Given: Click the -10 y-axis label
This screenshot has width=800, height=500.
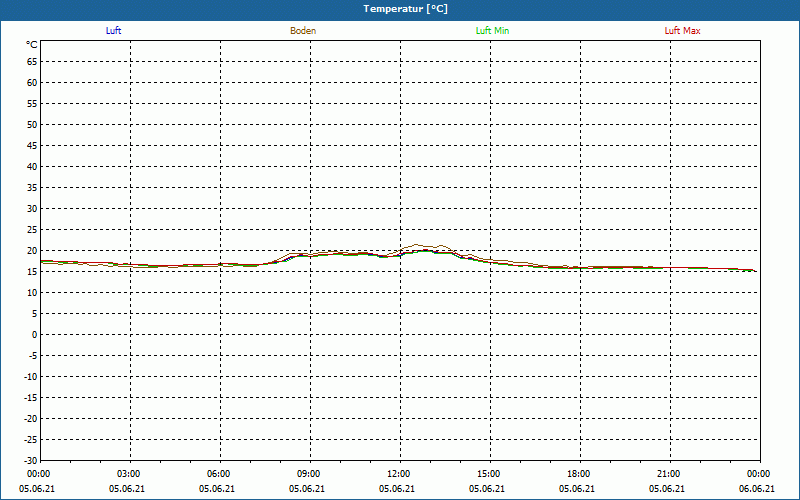Looking at the screenshot, I should pos(31,377).
